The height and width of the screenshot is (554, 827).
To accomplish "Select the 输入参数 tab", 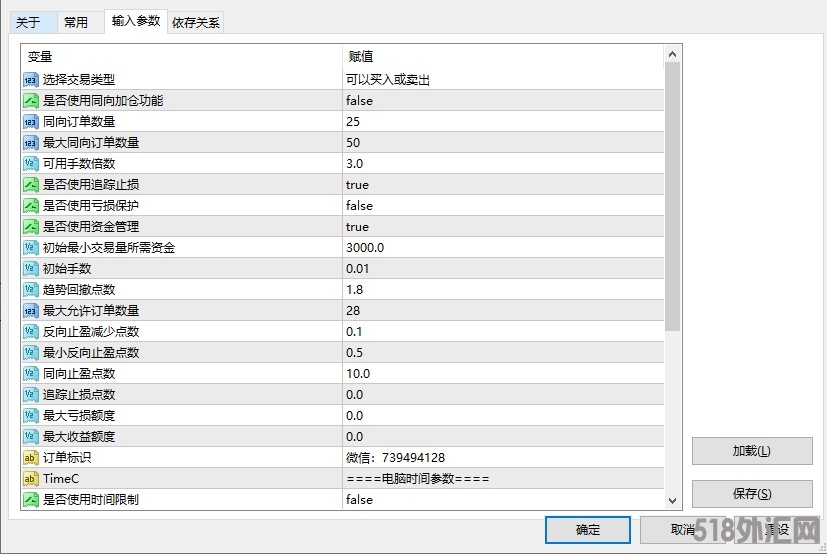I will tap(136, 21).
